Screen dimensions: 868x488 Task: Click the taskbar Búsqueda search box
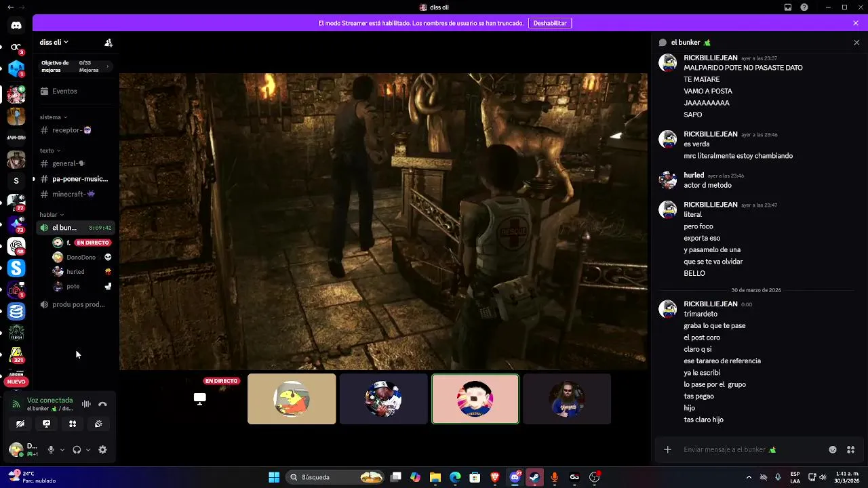click(335, 477)
